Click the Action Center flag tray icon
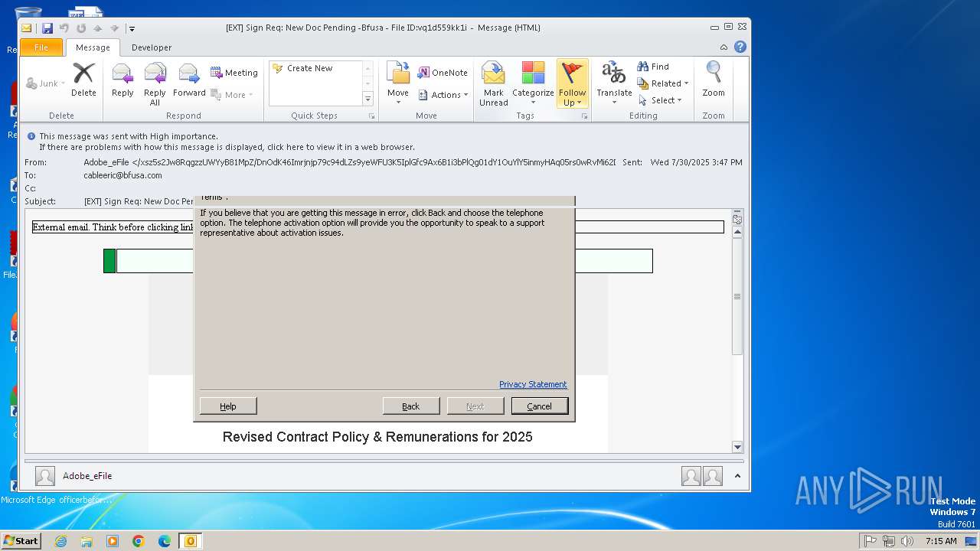 [x=871, y=541]
